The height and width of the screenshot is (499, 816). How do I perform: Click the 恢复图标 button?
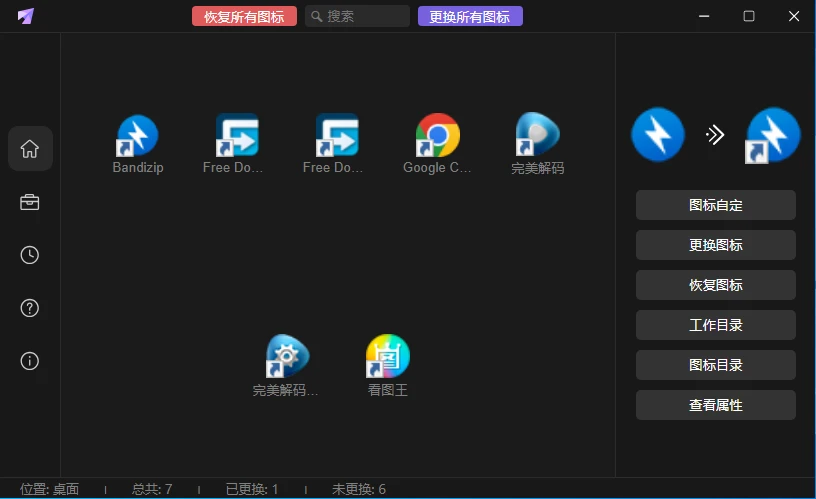pyautogui.click(x=716, y=285)
